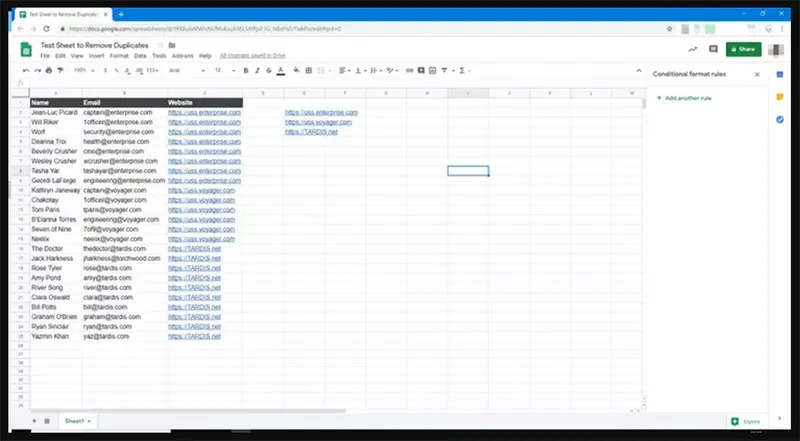Open the Format menu

pyautogui.click(x=119, y=56)
